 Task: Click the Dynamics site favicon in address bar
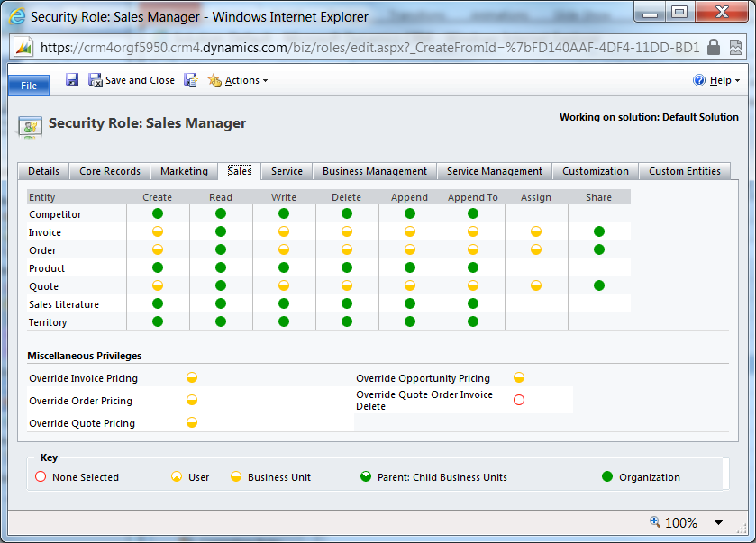coord(23,47)
